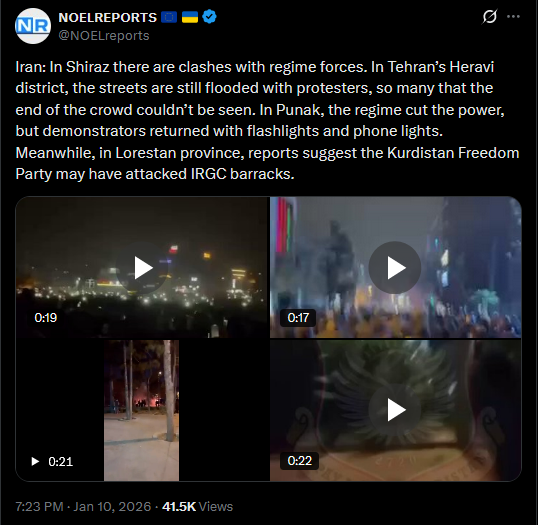The width and height of the screenshot is (538, 525).
Task: Play the 0:19 flashlights crowd video
Action: tap(142, 268)
